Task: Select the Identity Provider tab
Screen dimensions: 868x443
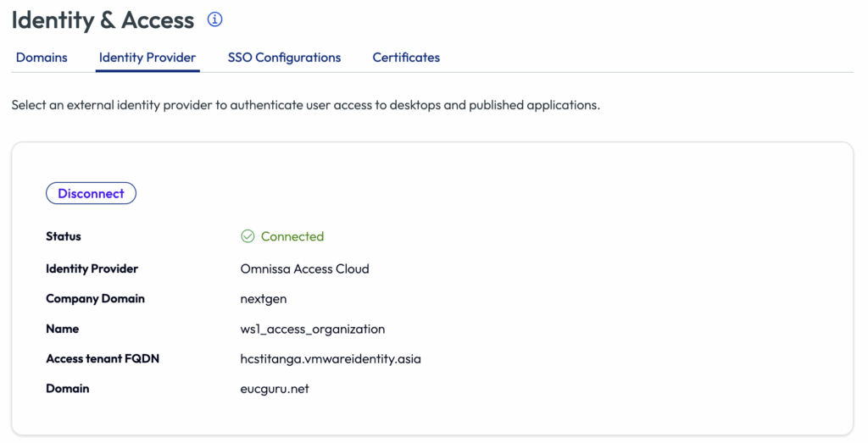Action: pos(147,58)
